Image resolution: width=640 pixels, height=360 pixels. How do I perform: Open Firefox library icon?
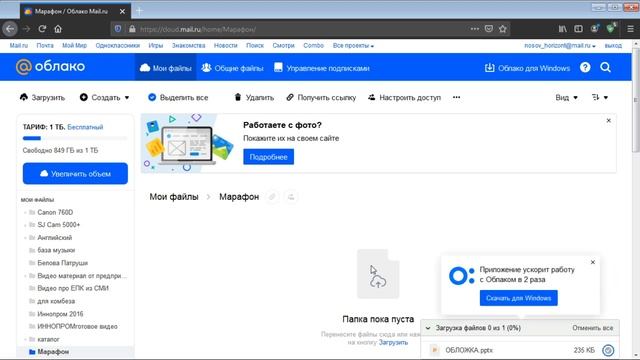click(563, 29)
